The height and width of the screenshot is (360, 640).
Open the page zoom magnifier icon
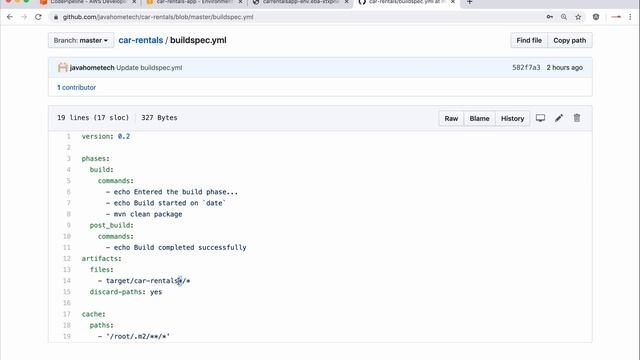tap(564, 17)
